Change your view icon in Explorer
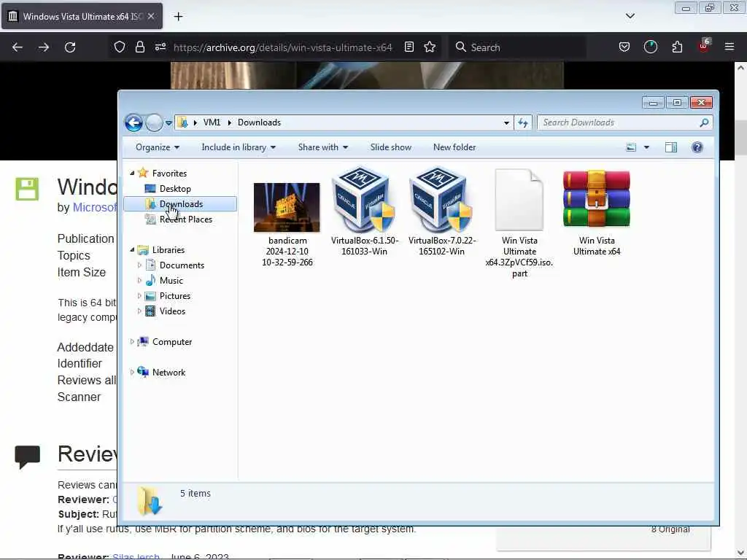This screenshot has width=747, height=560. (631, 147)
